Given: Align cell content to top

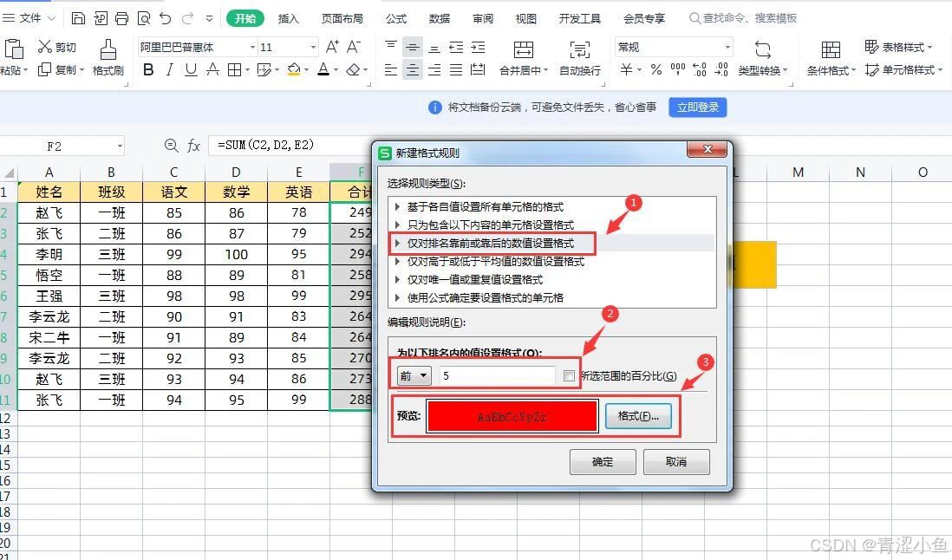Looking at the screenshot, I should tap(391, 47).
